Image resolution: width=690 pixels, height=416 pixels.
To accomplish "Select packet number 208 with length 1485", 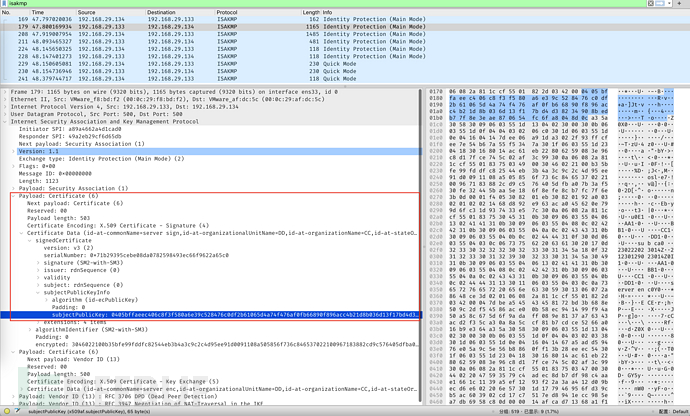I will tap(345, 34).
